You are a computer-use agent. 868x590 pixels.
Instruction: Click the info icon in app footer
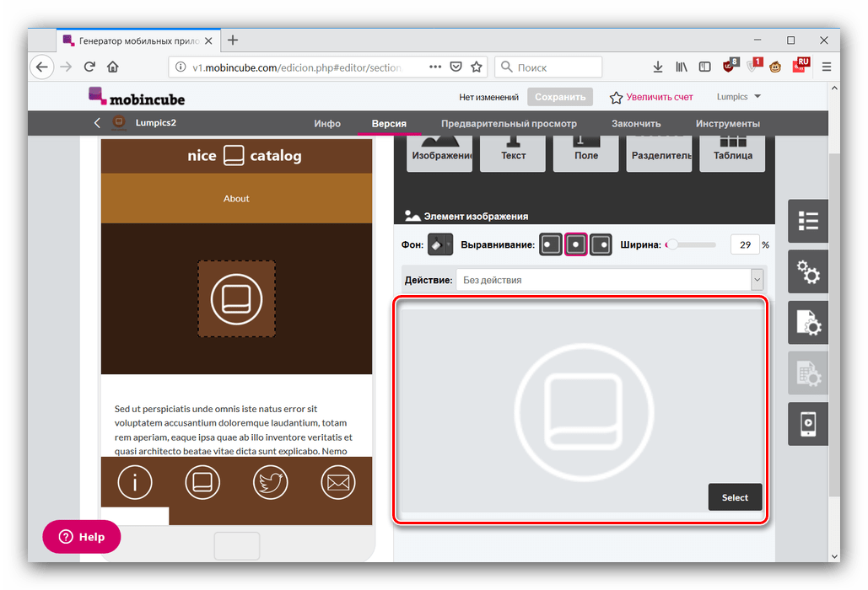(x=134, y=482)
